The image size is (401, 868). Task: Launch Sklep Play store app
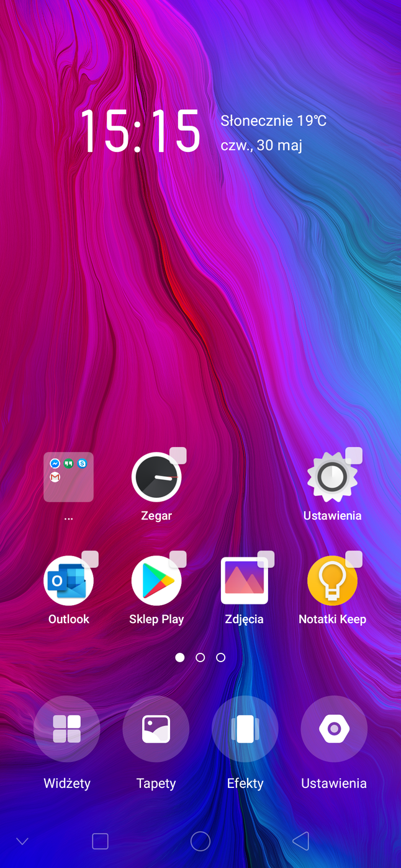(156, 582)
